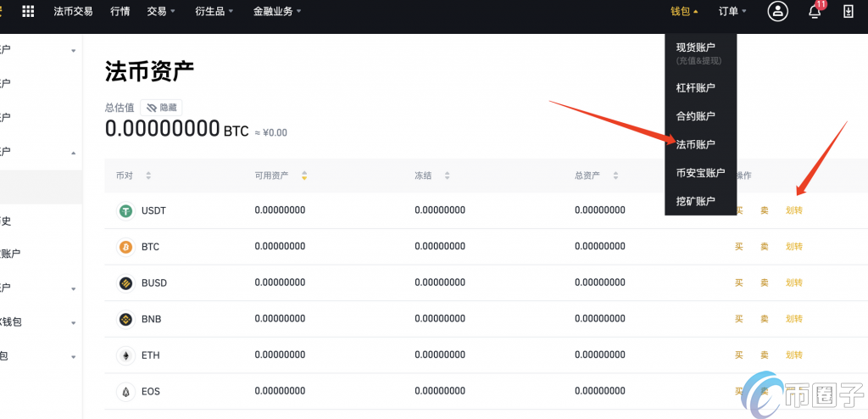Sort table by 币对 column arrows
This screenshot has height=419, width=868.
click(x=148, y=176)
